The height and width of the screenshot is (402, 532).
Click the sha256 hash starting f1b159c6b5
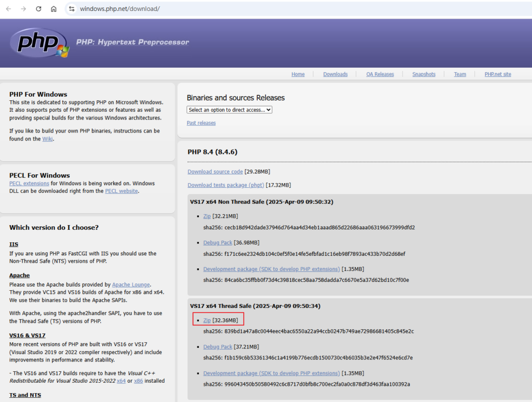[318, 357]
